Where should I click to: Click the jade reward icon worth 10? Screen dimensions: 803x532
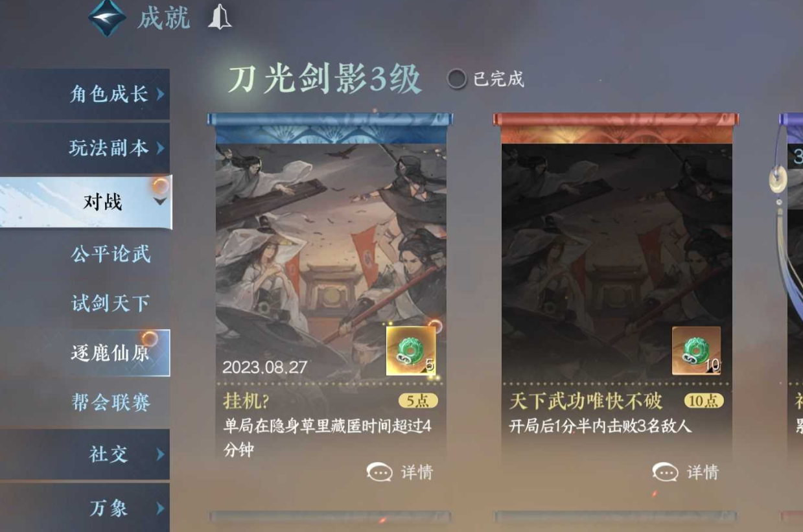(697, 351)
